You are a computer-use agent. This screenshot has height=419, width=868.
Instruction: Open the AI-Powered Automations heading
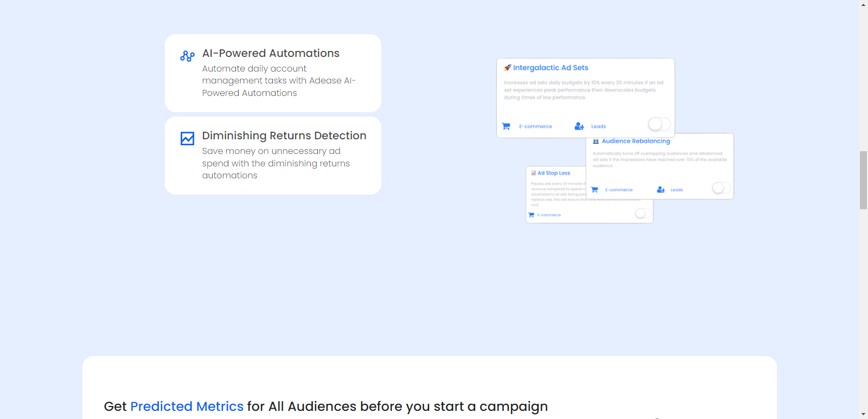(x=271, y=53)
